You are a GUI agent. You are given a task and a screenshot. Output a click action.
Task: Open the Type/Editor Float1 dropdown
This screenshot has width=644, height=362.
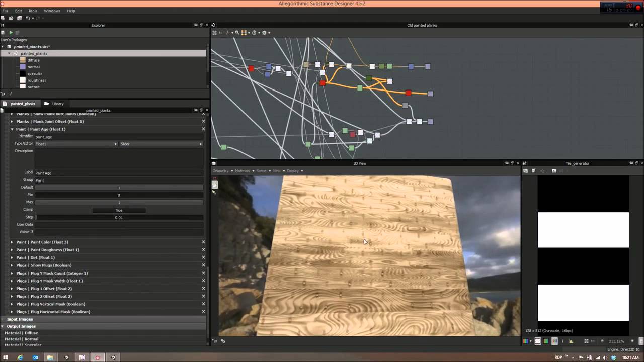click(x=76, y=144)
